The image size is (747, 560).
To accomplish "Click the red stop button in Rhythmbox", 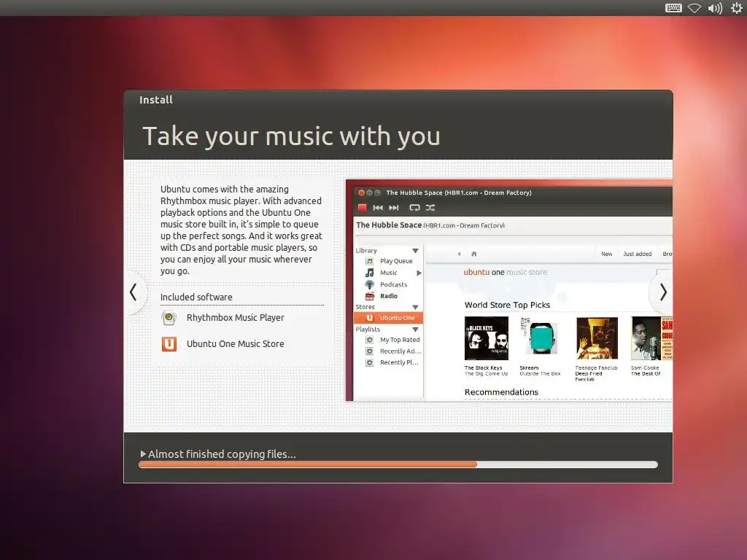I will coord(362,208).
